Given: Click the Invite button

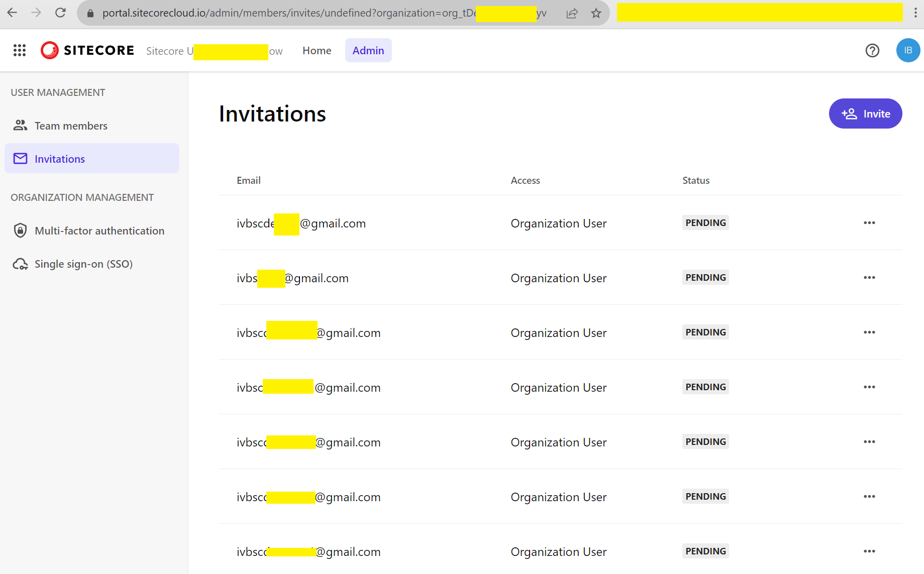Looking at the screenshot, I should pos(865,113).
